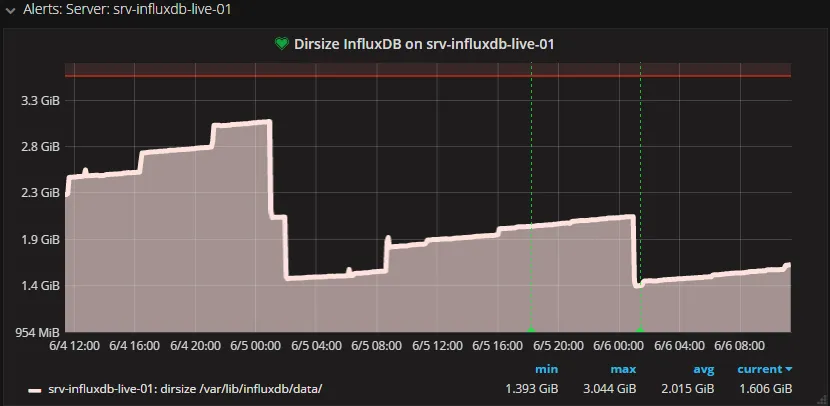Click the 6/4 12:00 x-axis label

(x=74, y=346)
